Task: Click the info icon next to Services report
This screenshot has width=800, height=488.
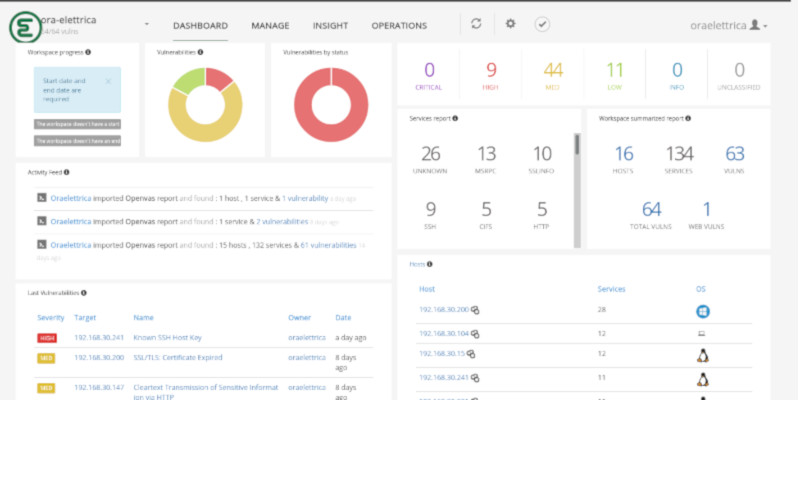Action: [455, 118]
